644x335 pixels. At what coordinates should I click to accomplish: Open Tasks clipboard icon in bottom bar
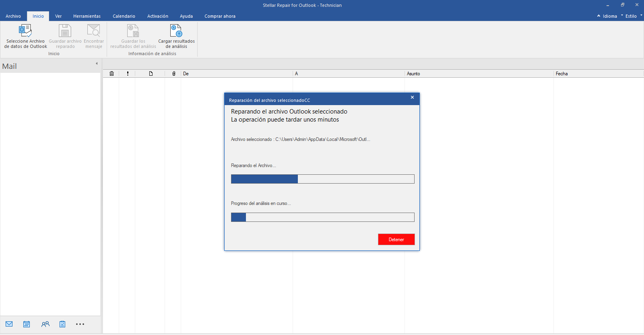coord(62,324)
